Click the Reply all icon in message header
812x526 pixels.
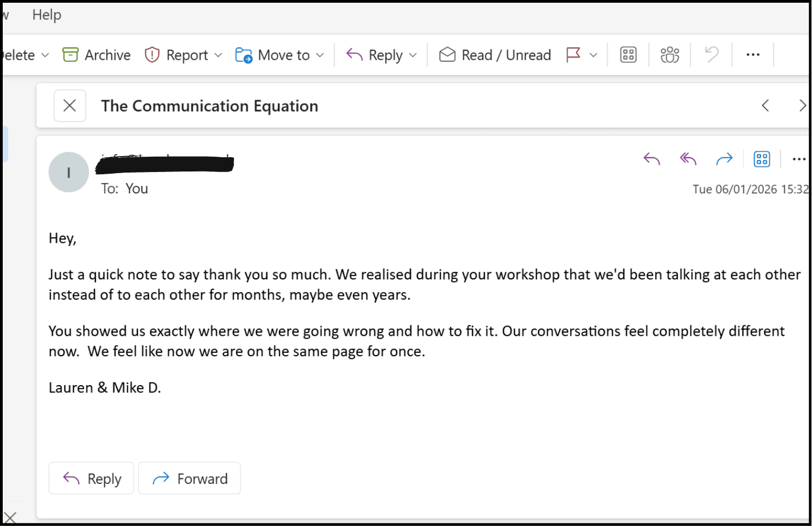688,159
